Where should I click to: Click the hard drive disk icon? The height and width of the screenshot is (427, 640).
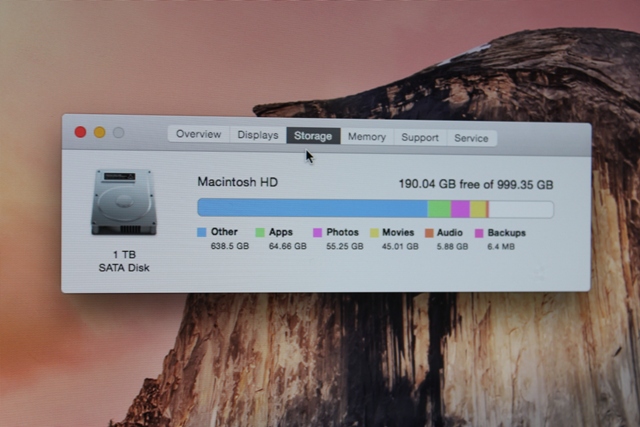point(124,202)
